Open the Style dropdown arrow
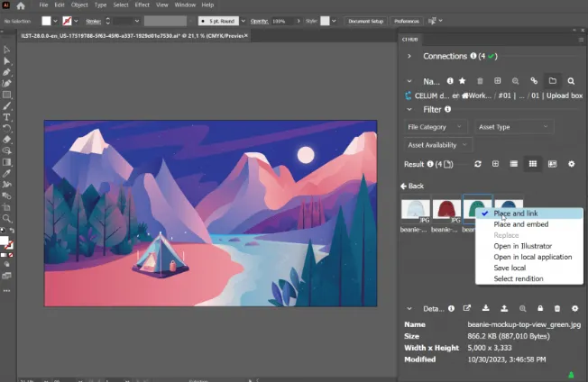This screenshot has height=382, width=588. (x=334, y=21)
